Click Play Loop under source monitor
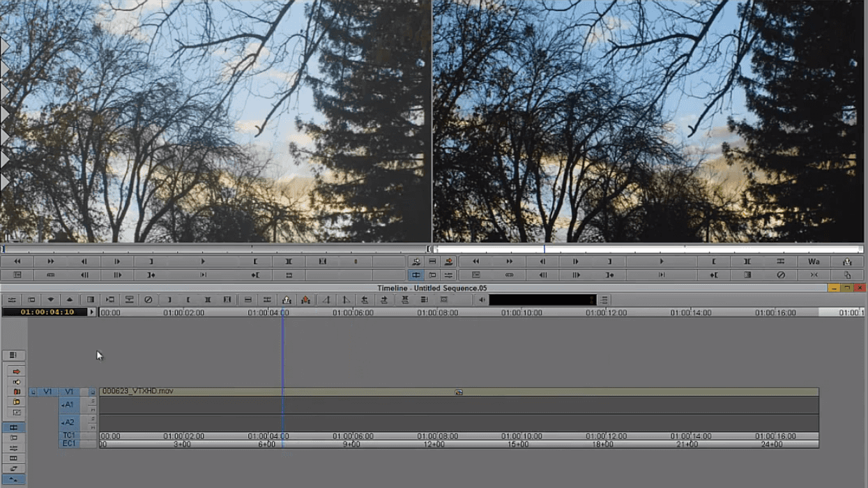 click(x=289, y=275)
